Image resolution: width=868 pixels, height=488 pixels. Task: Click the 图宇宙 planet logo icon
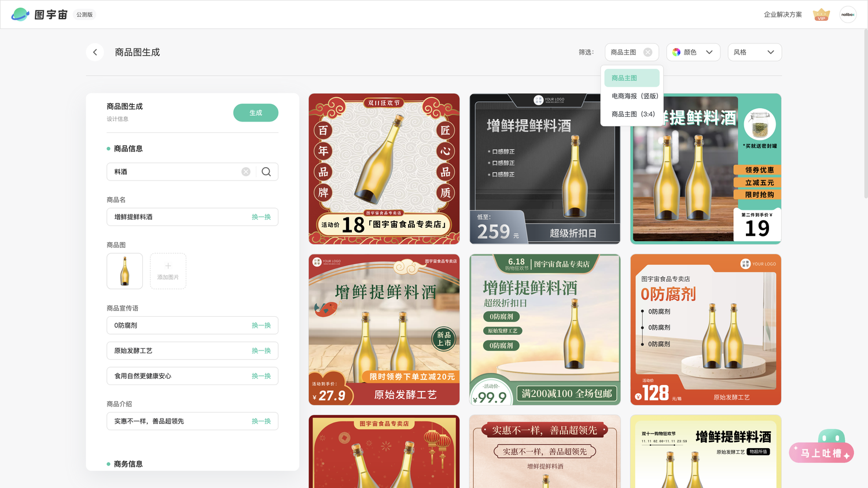click(20, 14)
